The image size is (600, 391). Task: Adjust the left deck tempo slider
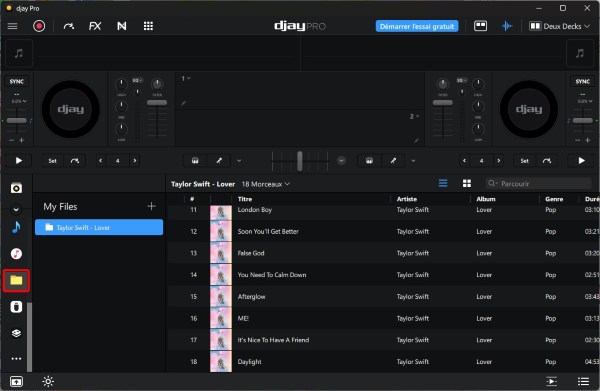pos(16,121)
